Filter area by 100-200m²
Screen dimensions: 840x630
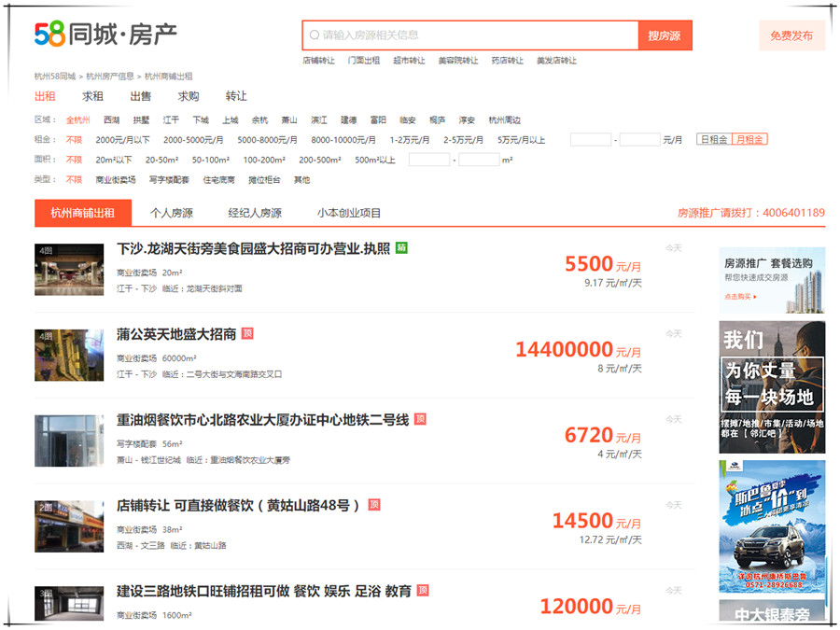[264, 160]
